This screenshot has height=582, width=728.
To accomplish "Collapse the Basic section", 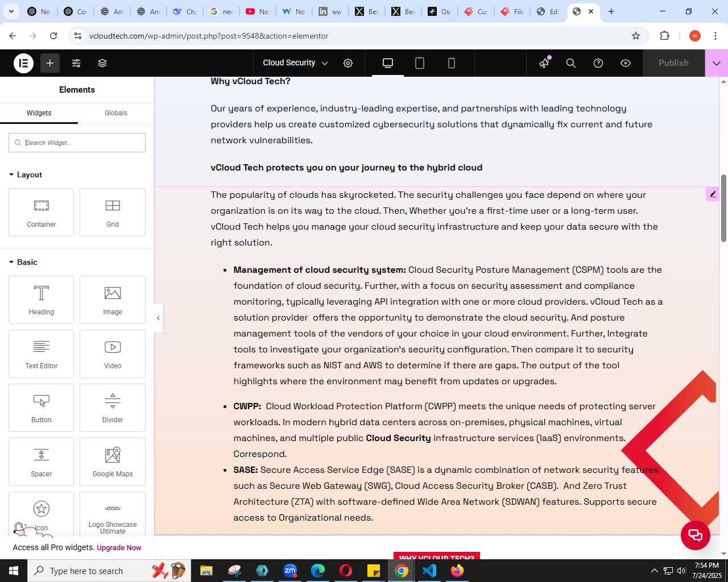I will coord(23,262).
